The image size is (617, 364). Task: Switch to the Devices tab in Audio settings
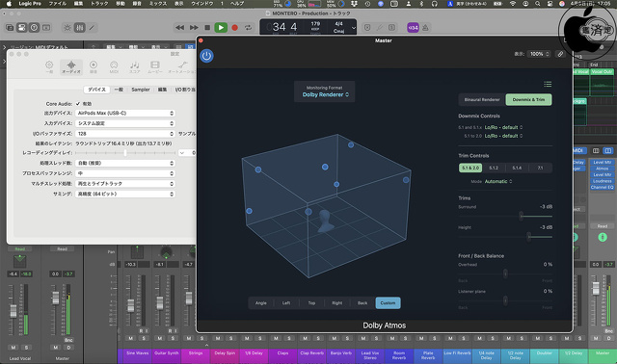(x=96, y=90)
